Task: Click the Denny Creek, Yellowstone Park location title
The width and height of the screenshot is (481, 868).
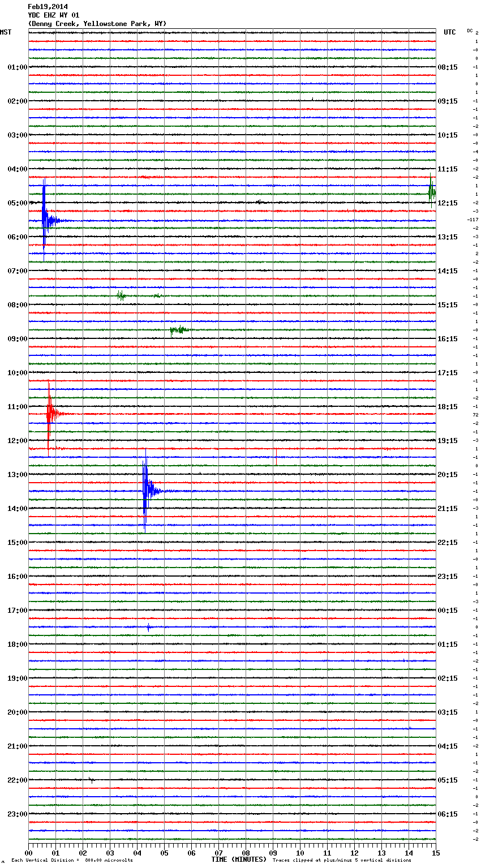Action: coord(97,24)
